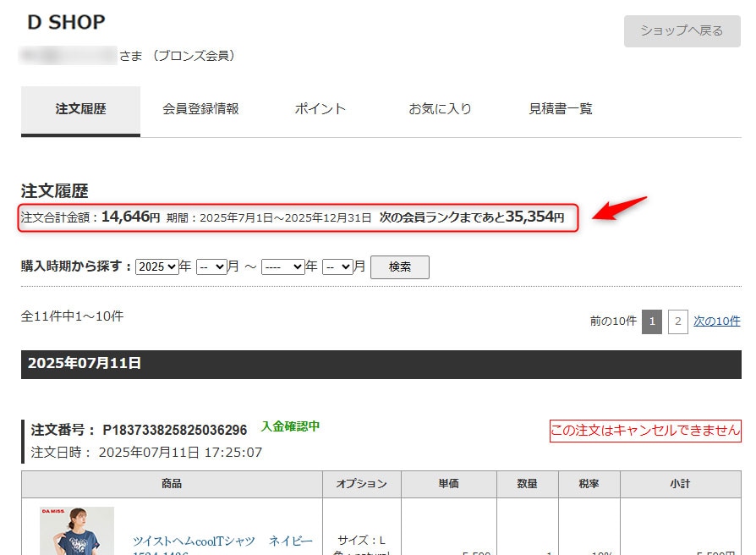Click the 前の10件 pagination text
The image size is (756, 555).
(613, 321)
